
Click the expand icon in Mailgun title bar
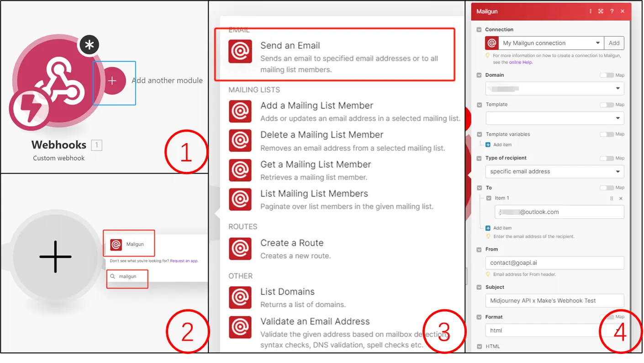(x=601, y=11)
